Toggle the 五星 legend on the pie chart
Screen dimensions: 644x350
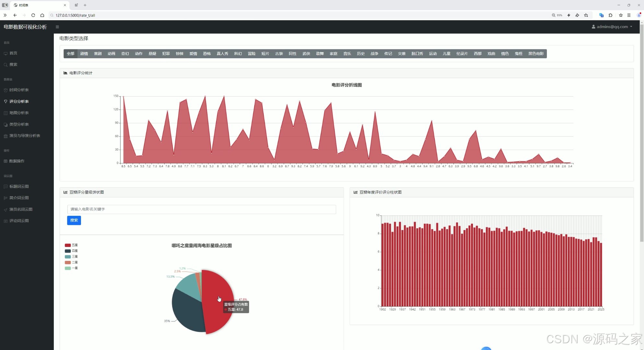72,245
